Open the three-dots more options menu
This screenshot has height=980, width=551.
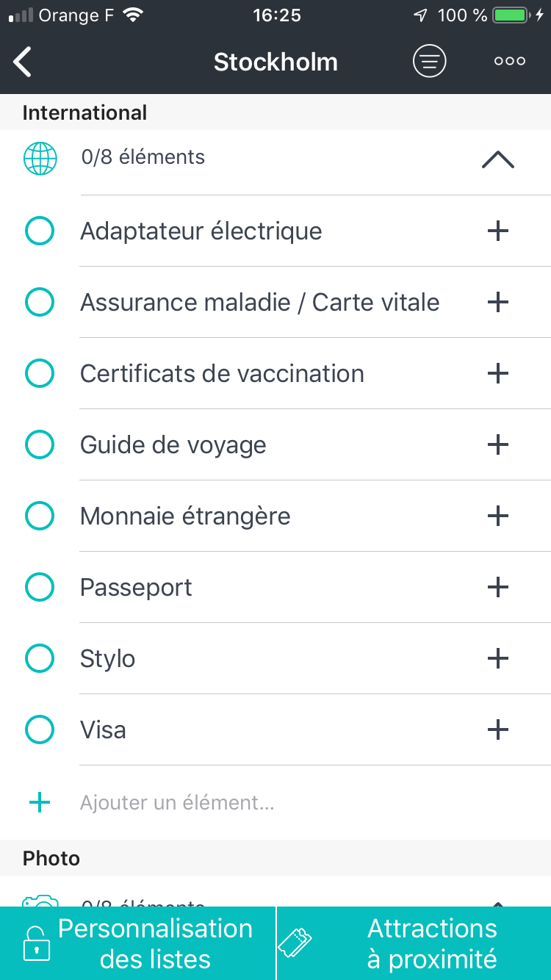pos(509,61)
